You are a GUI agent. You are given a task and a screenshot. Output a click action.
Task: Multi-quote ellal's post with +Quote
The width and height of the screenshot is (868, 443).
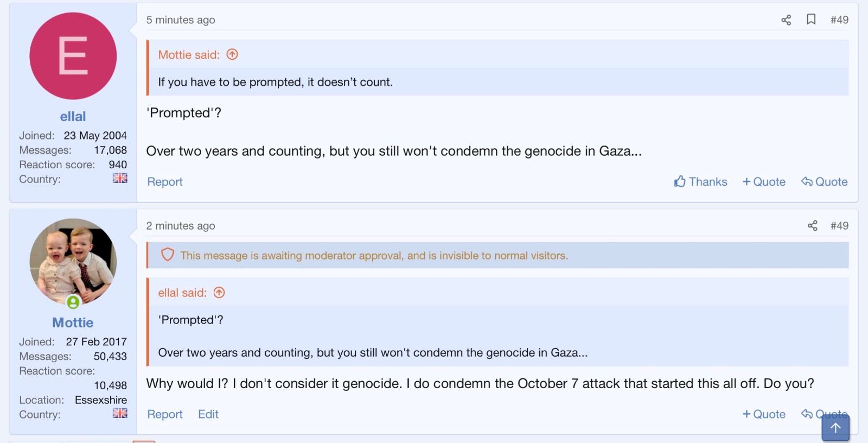click(764, 182)
